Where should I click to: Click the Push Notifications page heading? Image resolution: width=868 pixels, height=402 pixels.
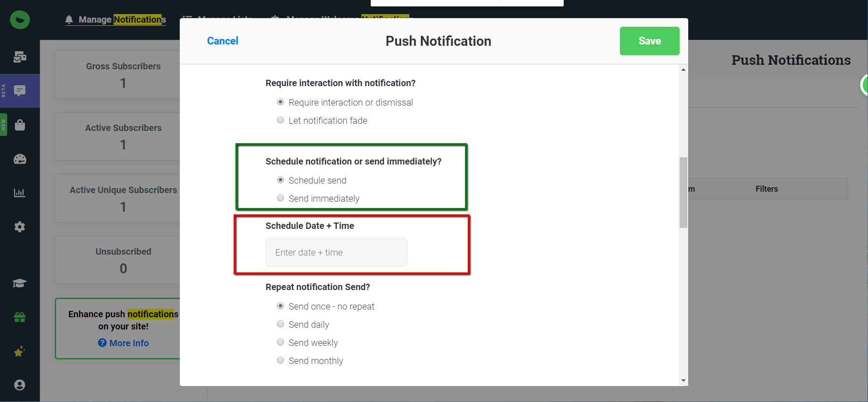tap(791, 60)
